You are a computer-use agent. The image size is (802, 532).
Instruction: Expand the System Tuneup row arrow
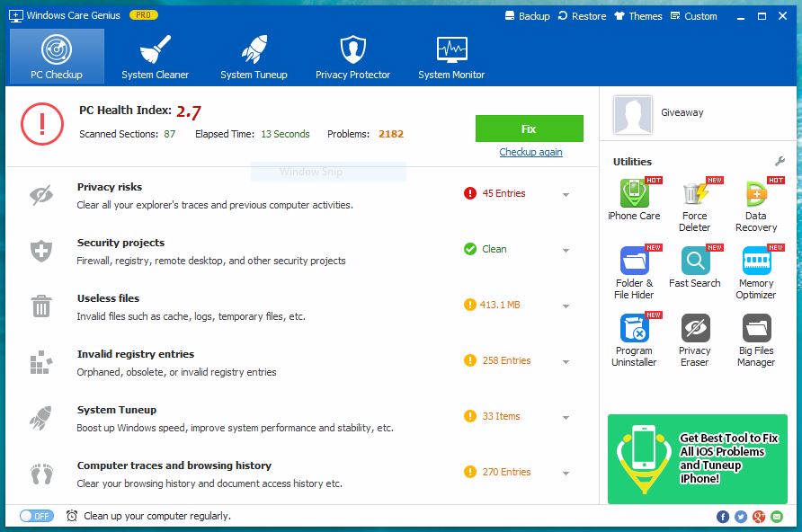(x=566, y=418)
